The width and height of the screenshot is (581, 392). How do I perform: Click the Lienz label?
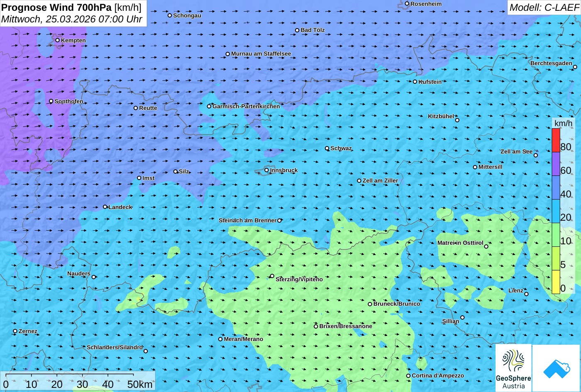516,290
